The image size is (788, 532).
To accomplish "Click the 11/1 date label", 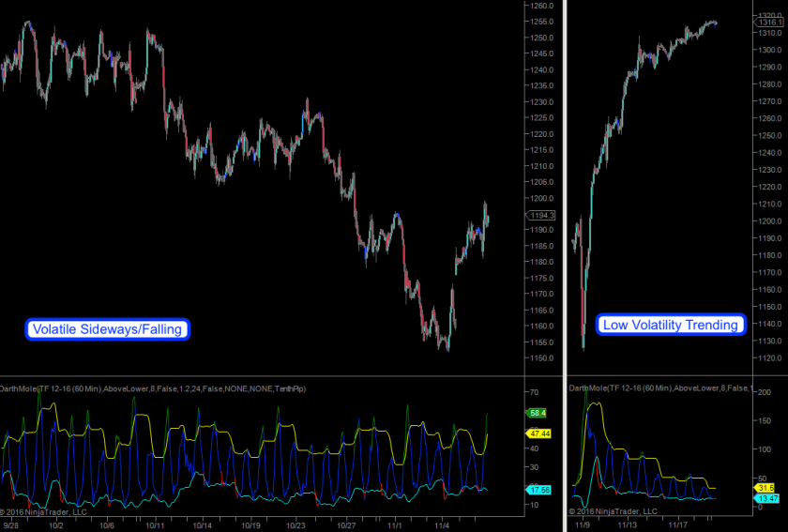I will pos(395,525).
